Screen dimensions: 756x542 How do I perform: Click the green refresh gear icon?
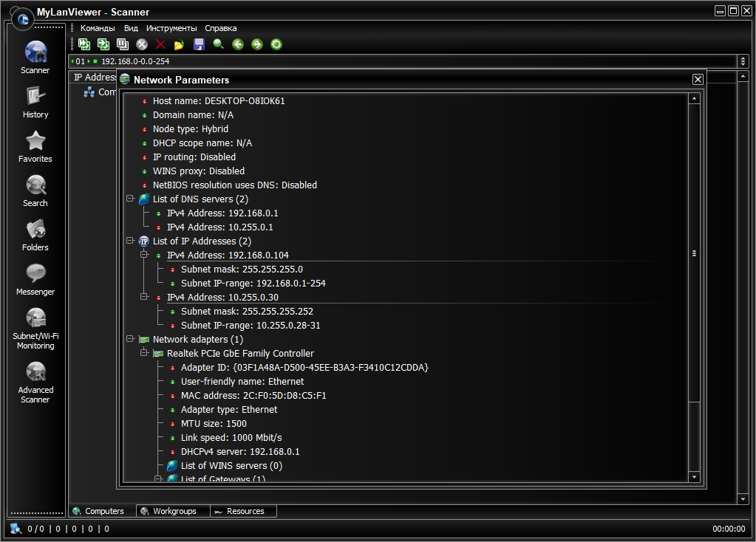tap(276, 44)
